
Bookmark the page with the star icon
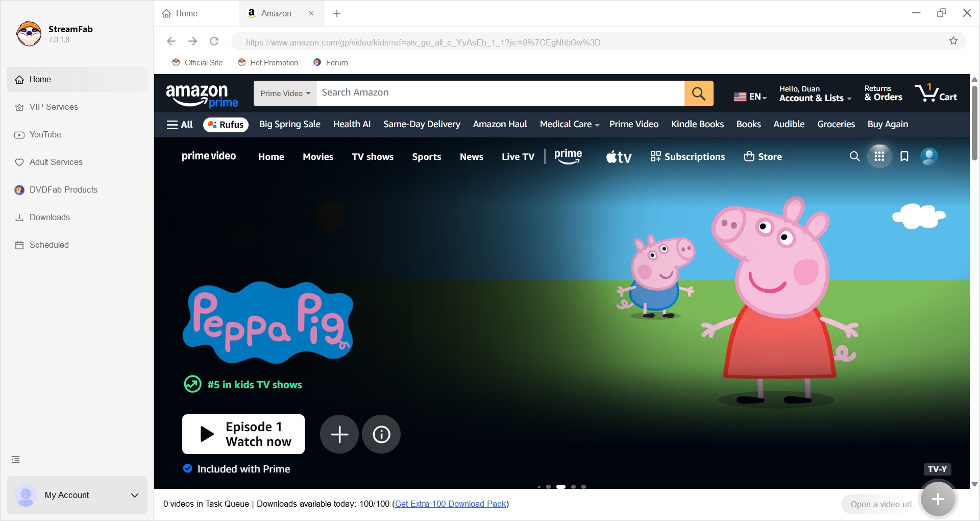coord(953,41)
